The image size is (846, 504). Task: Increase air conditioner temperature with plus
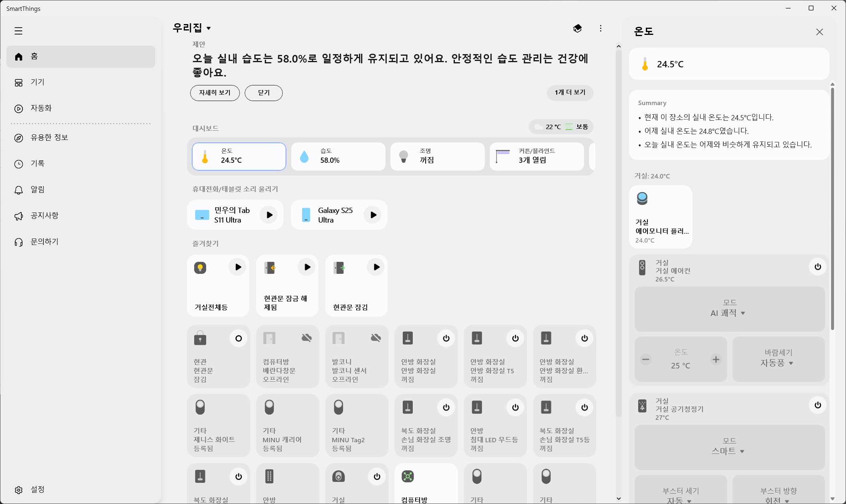tap(716, 359)
